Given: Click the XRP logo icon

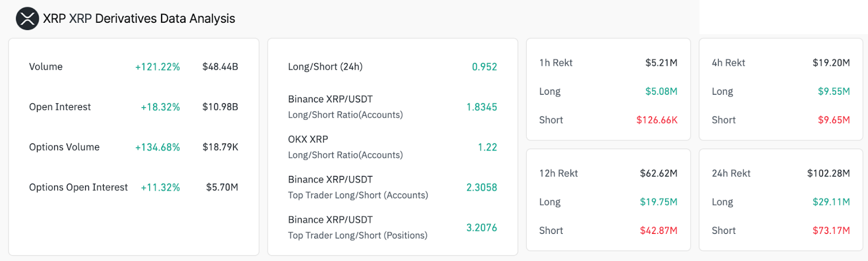Looking at the screenshot, I should tap(27, 19).
